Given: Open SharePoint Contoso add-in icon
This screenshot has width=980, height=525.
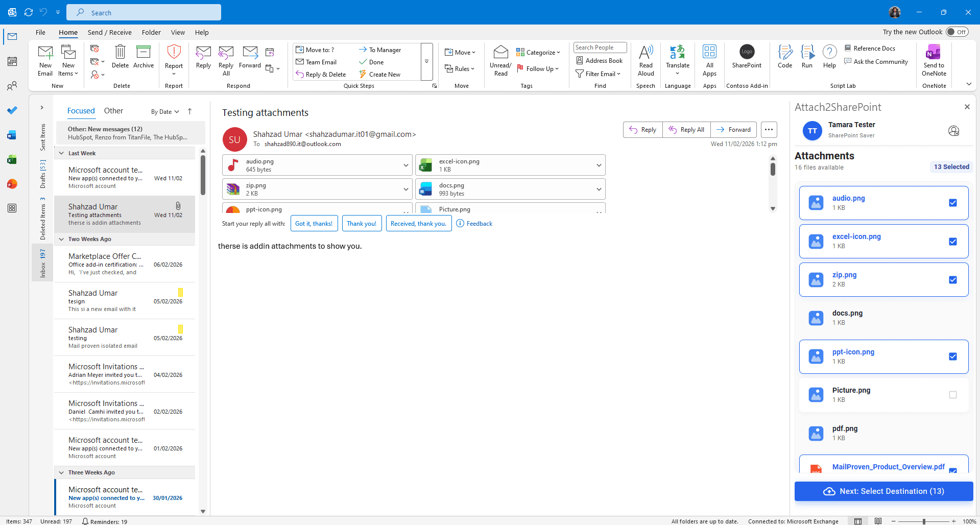Looking at the screenshot, I should (x=747, y=52).
